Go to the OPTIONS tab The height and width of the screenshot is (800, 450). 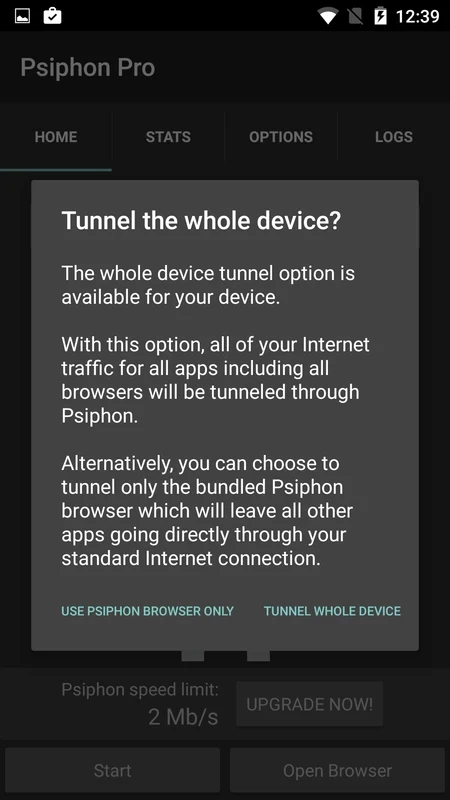(x=281, y=137)
